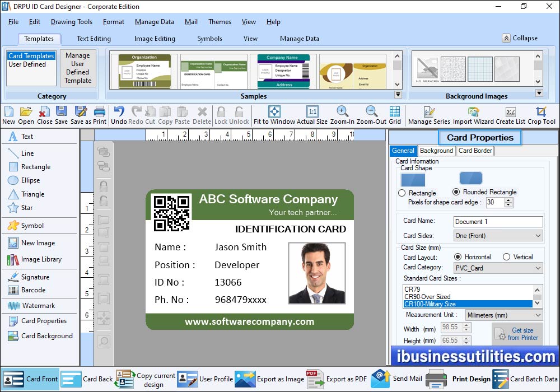This screenshot has width=560, height=392.
Task: Switch to the Card Border tab
Action: click(x=475, y=151)
